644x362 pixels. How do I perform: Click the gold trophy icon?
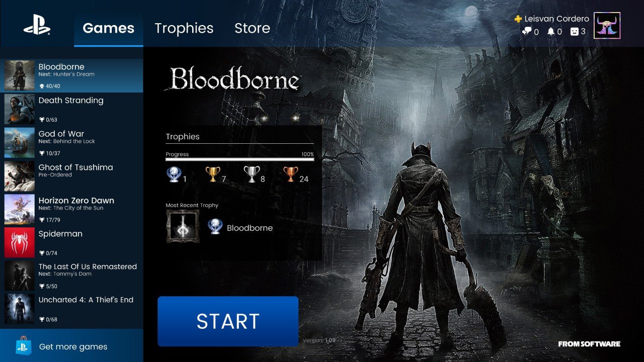tap(213, 174)
